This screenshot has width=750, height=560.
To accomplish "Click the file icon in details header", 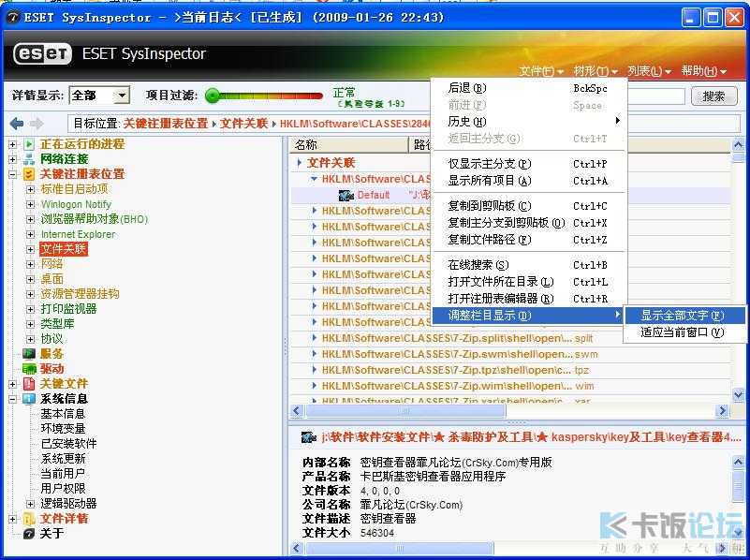I will pyautogui.click(x=309, y=437).
